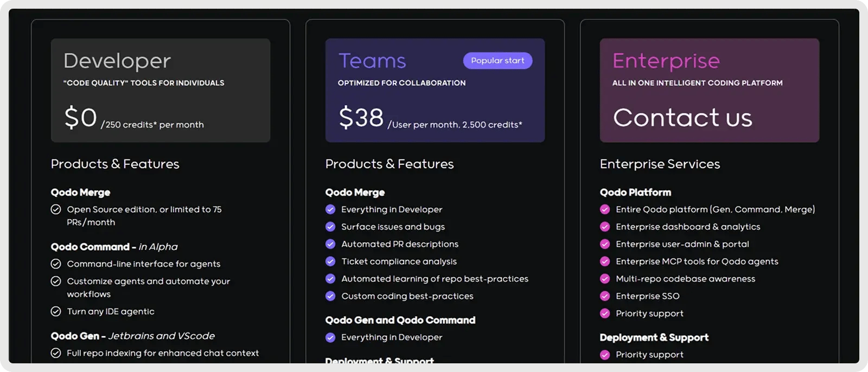868x372 pixels.
Task: Click "Qodo Merge" heading in Teams column
Action: point(355,193)
